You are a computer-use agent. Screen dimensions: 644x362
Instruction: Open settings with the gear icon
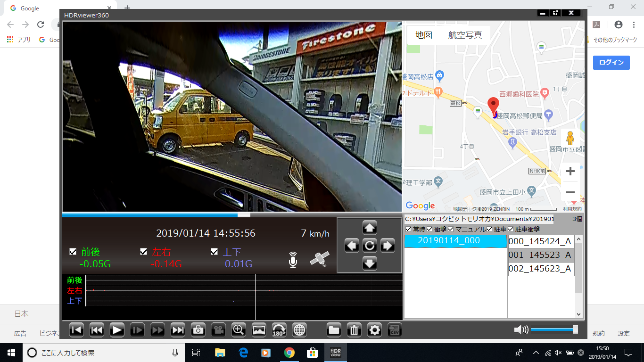(374, 330)
